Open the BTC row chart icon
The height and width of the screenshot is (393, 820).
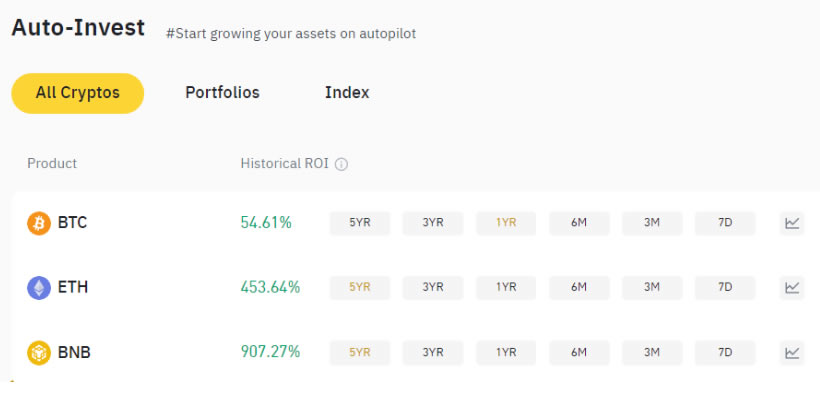click(x=792, y=223)
